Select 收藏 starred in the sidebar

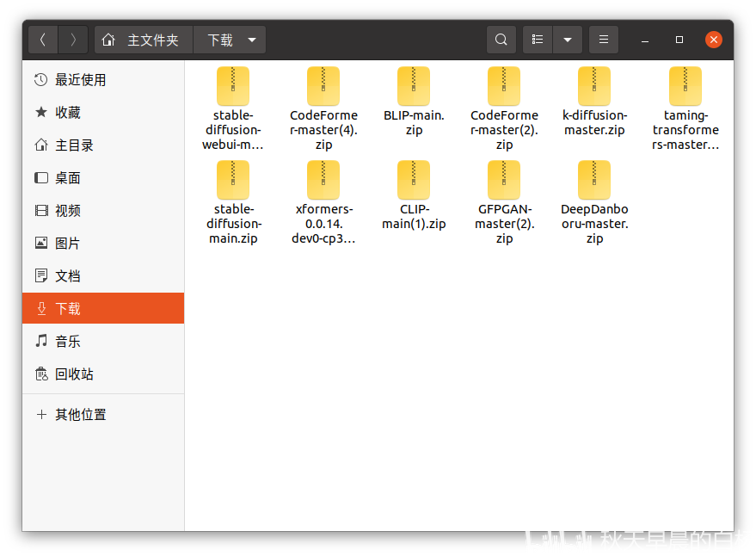click(103, 113)
